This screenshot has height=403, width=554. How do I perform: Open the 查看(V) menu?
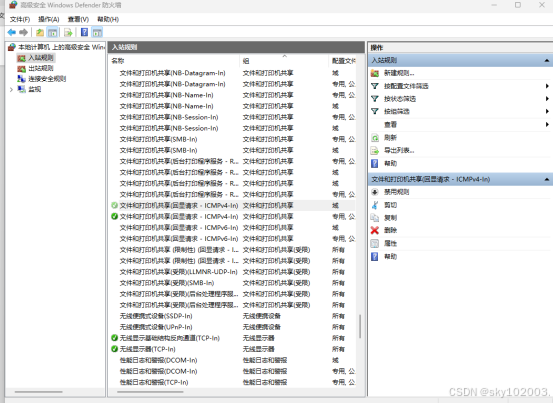point(78,19)
